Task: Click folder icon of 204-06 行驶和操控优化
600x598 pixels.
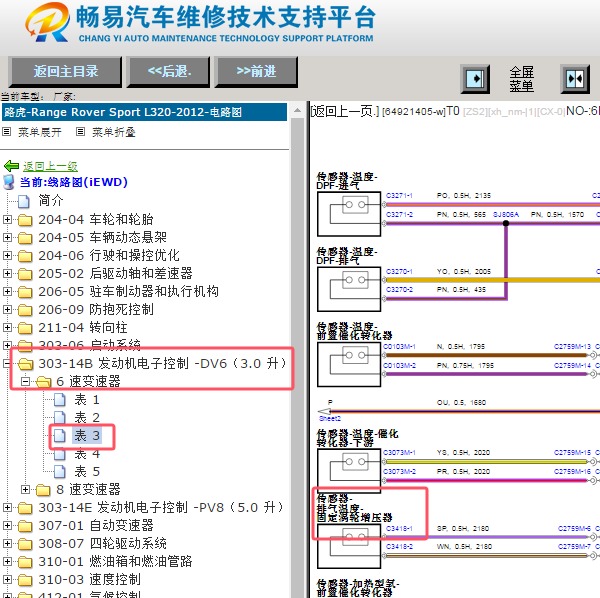Action: [x=25, y=256]
